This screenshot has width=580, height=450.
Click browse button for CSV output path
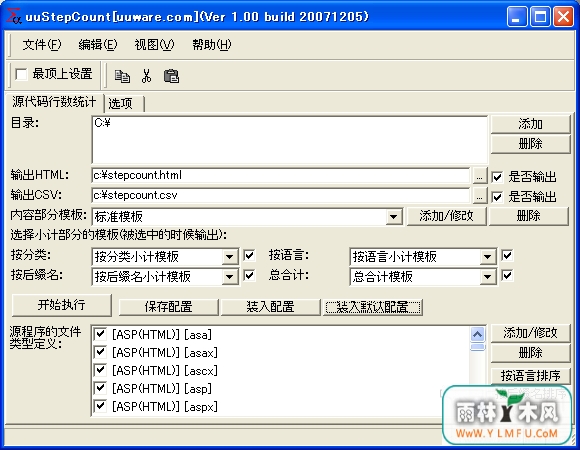tap(479, 196)
